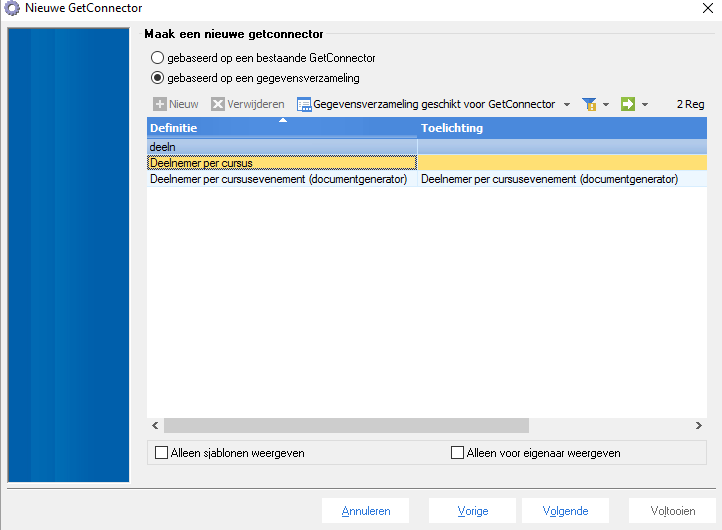Click the Gegevensverzameling view icon
Viewport: 722px width, 530px height.
tap(304, 104)
